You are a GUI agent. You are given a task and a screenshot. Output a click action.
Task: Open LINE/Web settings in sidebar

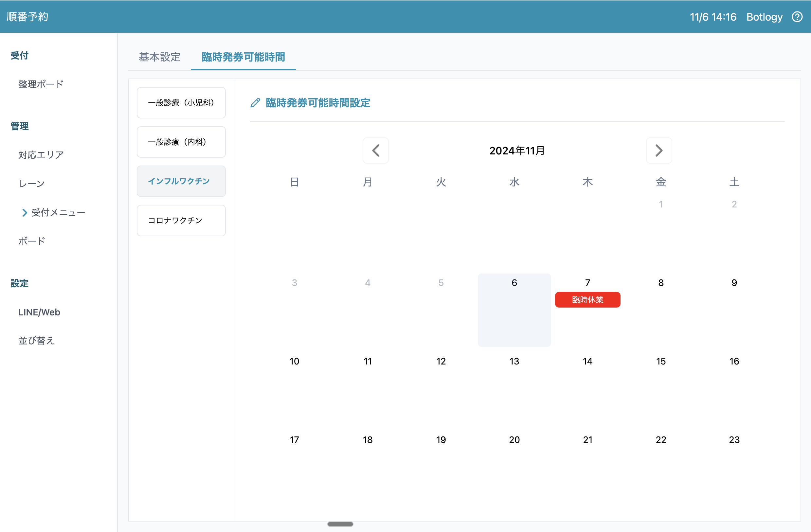pyautogui.click(x=39, y=312)
